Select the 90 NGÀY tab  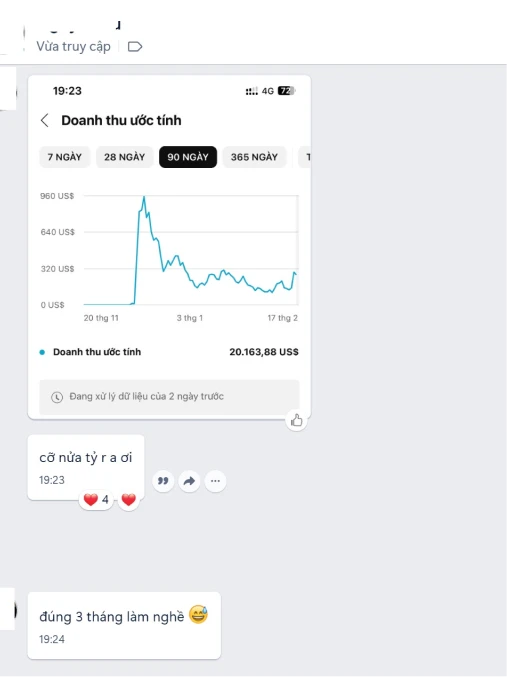[x=188, y=157]
